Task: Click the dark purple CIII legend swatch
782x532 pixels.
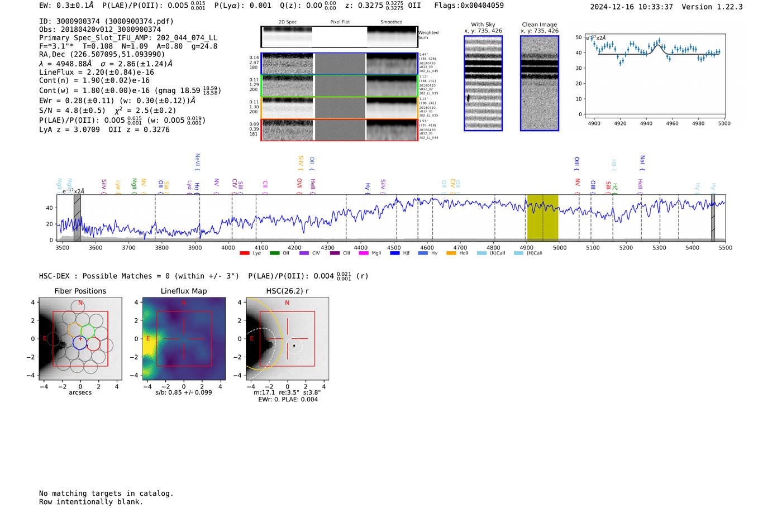Action: pos(334,253)
